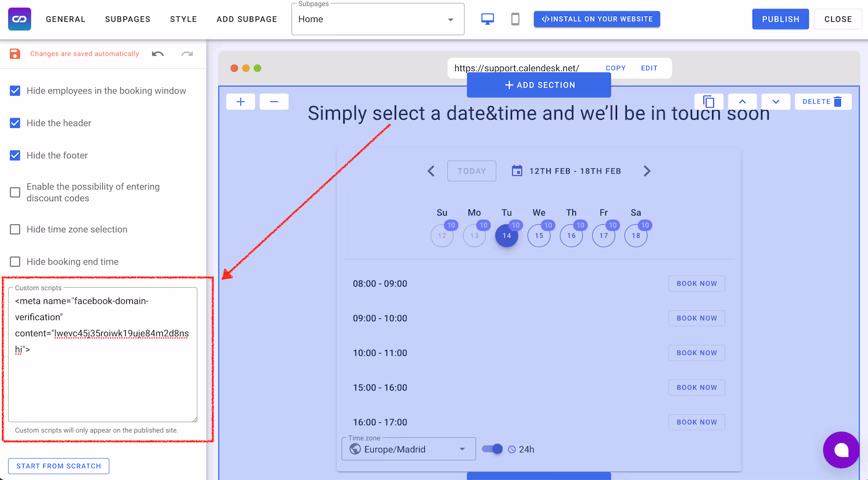Screen dimensions: 868x480
Task: Switch to the SUBPAGES tab
Action: [128, 18]
